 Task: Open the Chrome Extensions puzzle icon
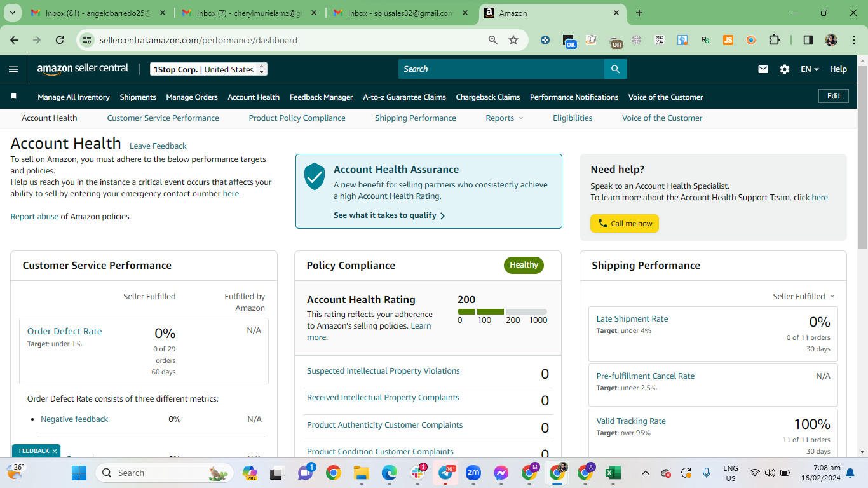click(774, 40)
